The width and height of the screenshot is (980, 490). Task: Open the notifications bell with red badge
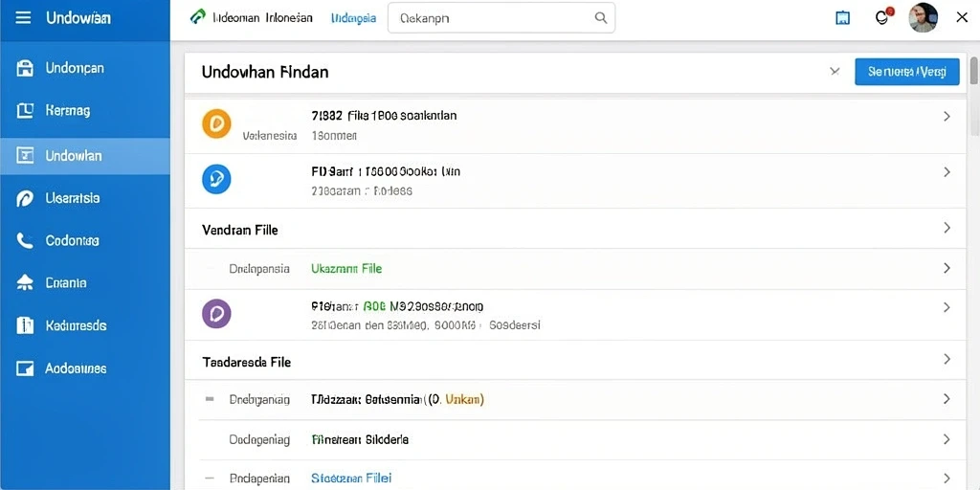882,17
